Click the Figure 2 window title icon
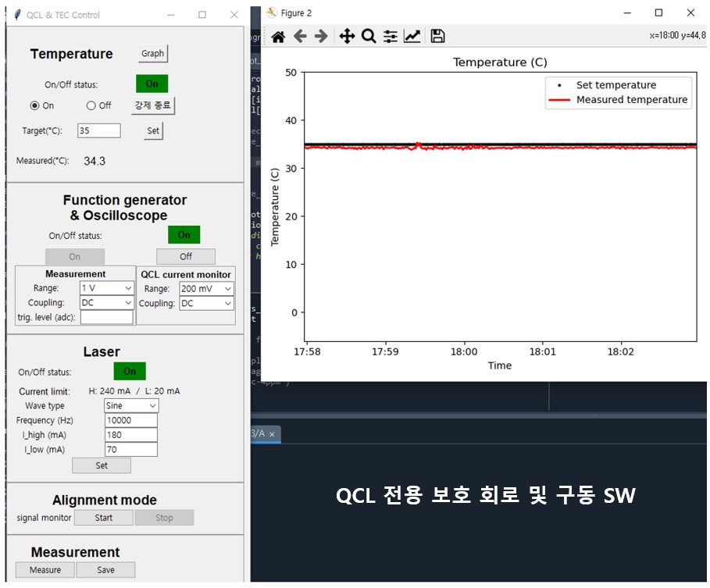 click(x=272, y=12)
